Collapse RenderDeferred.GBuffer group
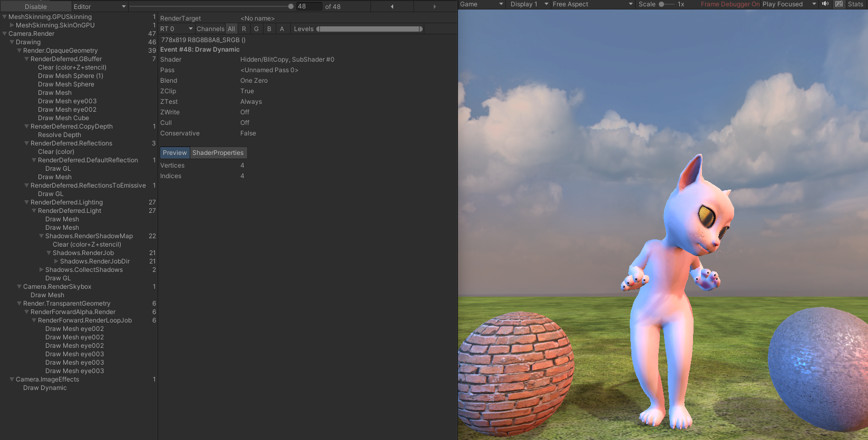Screen dimensions: 868x440 point(27,59)
